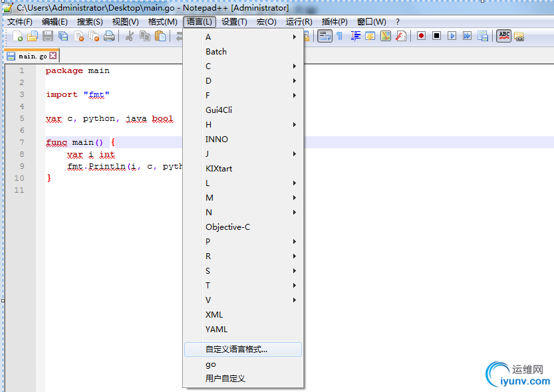Open the 宏(O) menu

pyautogui.click(x=267, y=22)
